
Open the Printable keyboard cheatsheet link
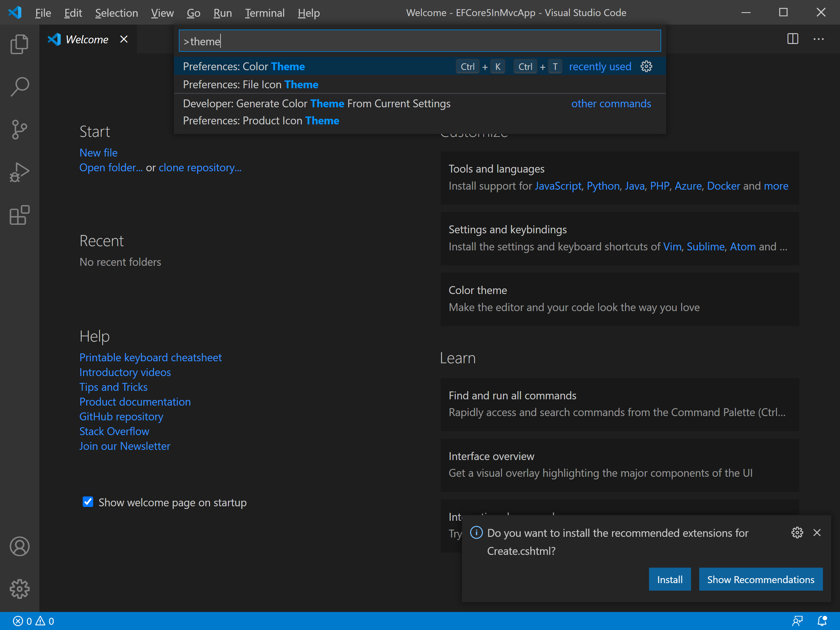[x=150, y=357]
